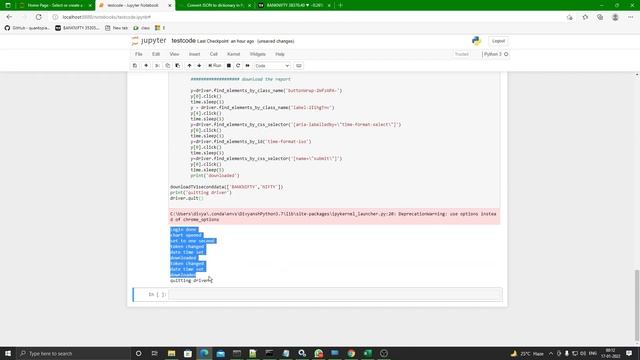Open the browser profile icon
This screenshot has width=640, height=360.
point(615,17)
